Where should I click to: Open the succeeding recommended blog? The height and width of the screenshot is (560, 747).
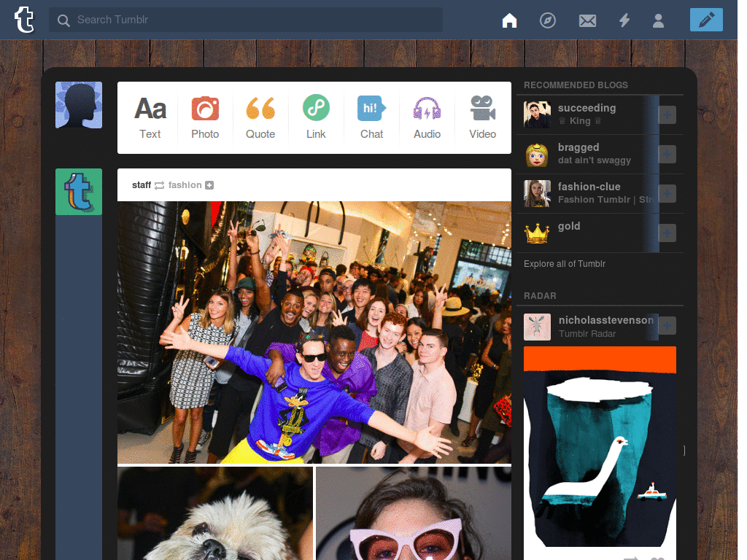(x=587, y=108)
